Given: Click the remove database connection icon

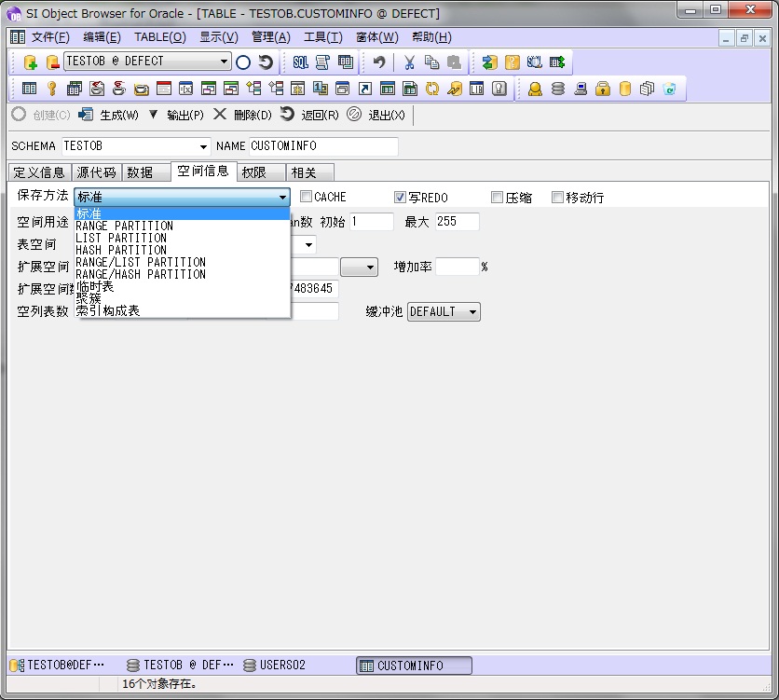Looking at the screenshot, I should tap(52, 62).
